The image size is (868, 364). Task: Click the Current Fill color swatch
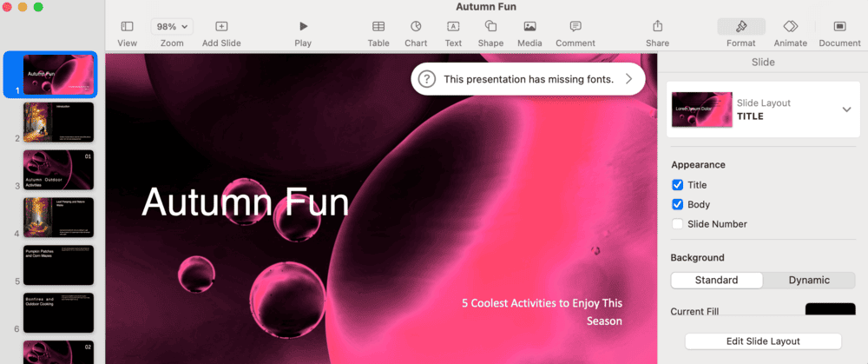(830, 311)
